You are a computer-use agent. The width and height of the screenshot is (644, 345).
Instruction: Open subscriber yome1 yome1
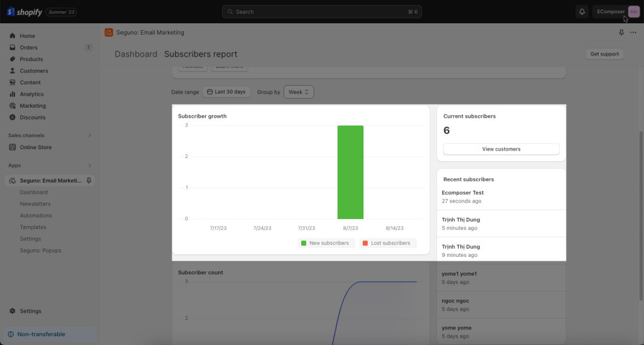click(501, 278)
